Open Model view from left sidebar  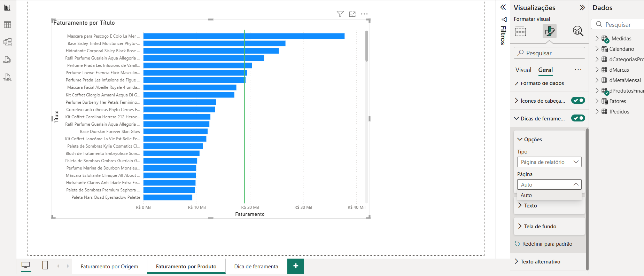(7, 42)
